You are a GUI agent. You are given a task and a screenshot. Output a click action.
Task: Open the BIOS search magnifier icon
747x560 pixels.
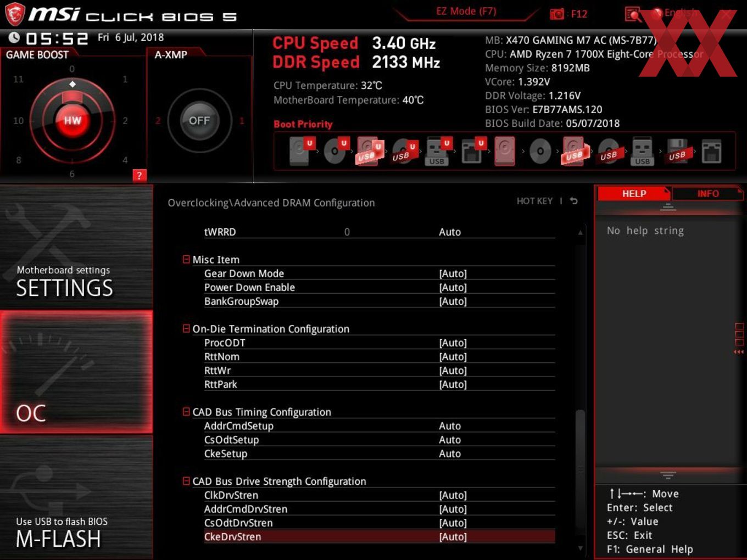[x=633, y=14]
